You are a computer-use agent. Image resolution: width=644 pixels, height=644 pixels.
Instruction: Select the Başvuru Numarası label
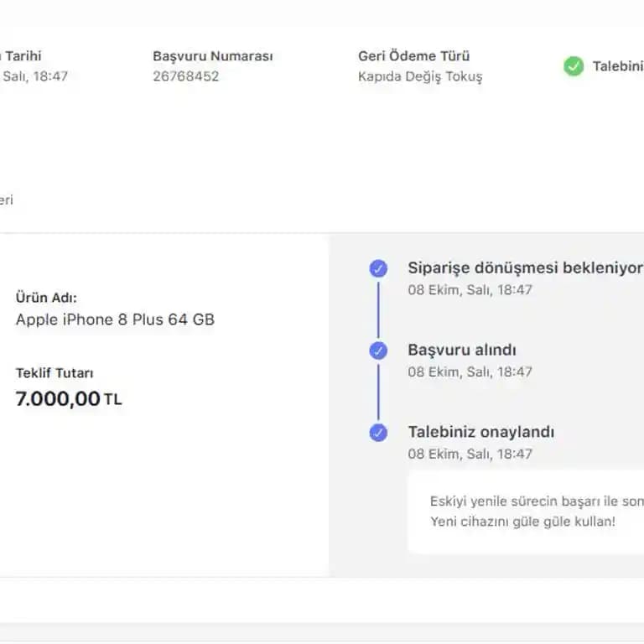point(212,56)
